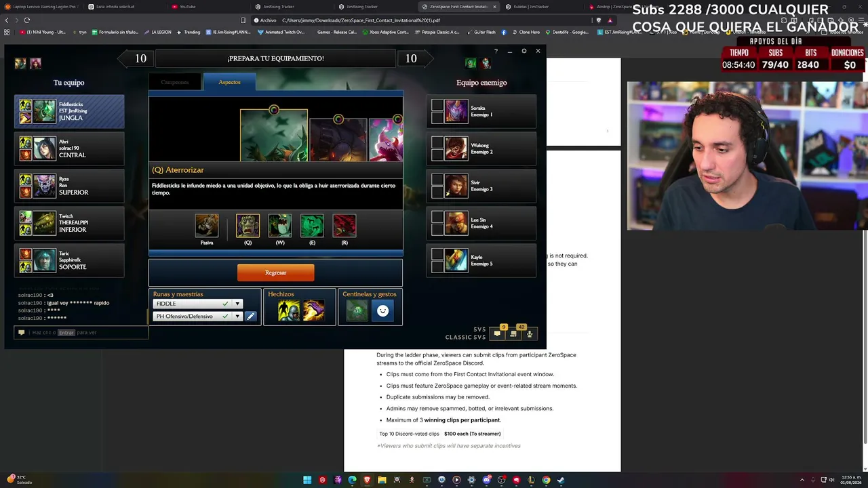The width and height of the screenshot is (868, 488).
Task: Open File Explorer from the taskbar
Action: click(382, 480)
